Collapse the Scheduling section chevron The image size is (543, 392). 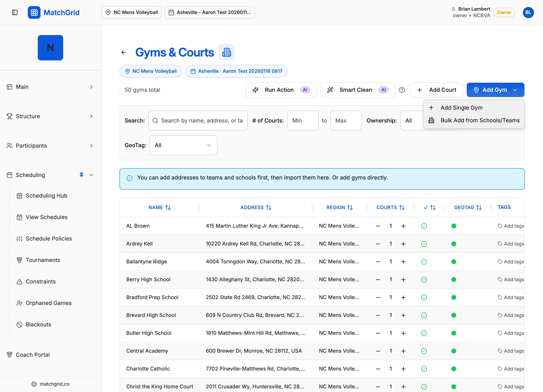pyautogui.click(x=91, y=175)
